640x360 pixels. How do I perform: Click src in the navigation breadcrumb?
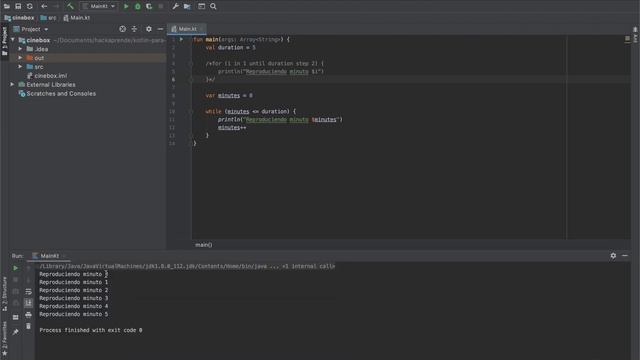coord(49,18)
